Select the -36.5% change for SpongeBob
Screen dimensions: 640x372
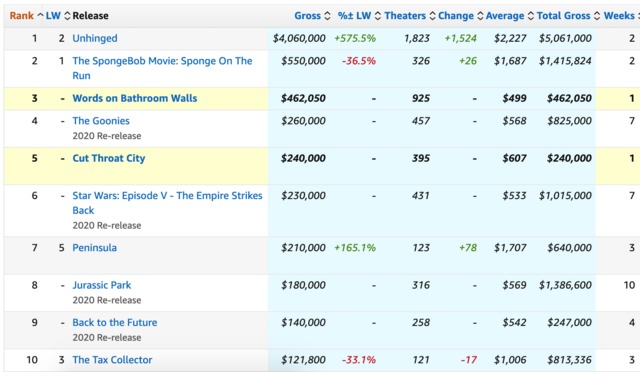pyautogui.click(x=359, y=61)
